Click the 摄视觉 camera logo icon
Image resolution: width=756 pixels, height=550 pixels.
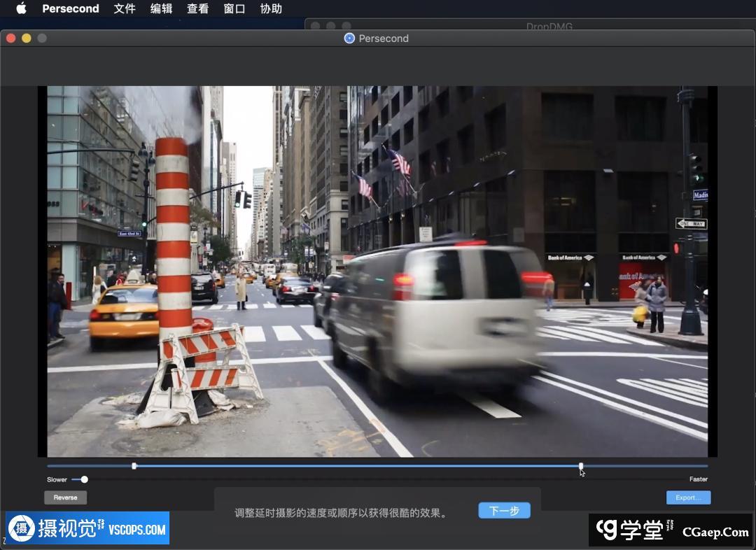pyautogui.click(x=22, y=529)
